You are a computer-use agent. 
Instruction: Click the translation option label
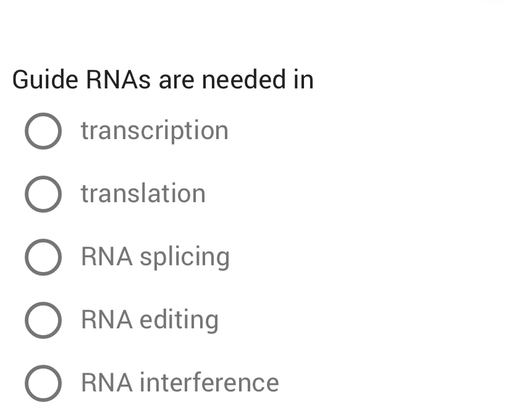(143, 194)
